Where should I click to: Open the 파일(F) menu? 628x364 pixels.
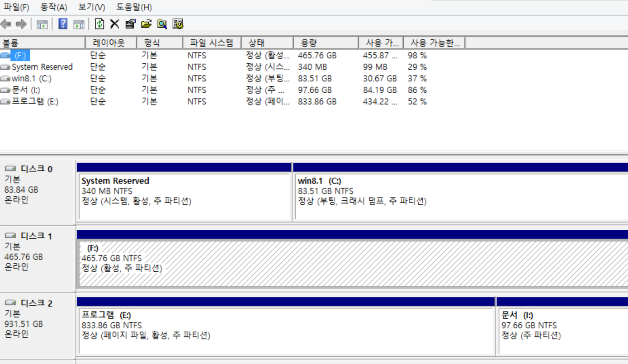tap(16, 7)
